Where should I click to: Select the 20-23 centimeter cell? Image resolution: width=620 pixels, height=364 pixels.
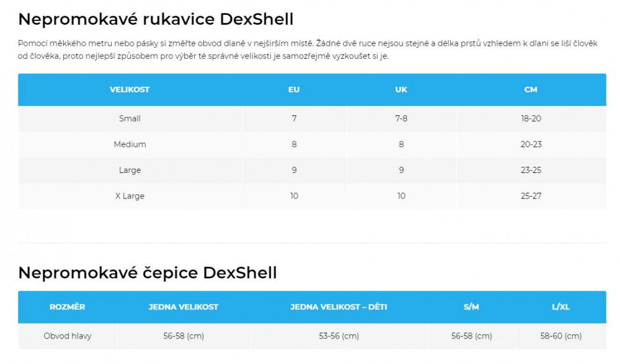531,144
